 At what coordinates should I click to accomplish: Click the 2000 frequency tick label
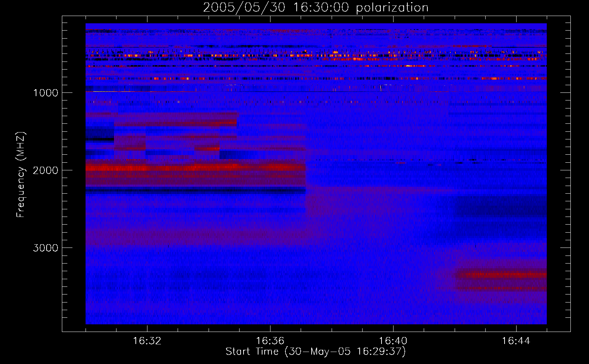46,170
